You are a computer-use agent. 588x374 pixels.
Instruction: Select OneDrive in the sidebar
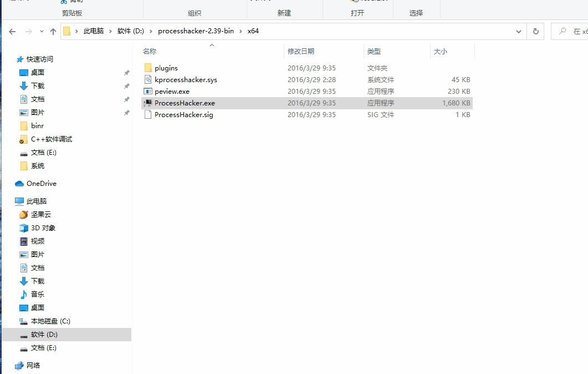[x=41, y=183]
